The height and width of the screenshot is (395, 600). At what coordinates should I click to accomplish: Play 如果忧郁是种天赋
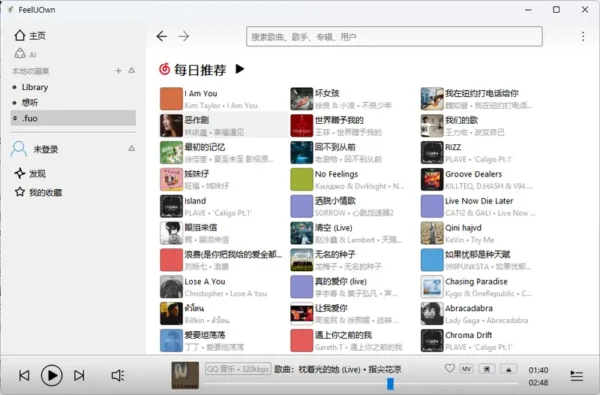(x=484, y=260)
